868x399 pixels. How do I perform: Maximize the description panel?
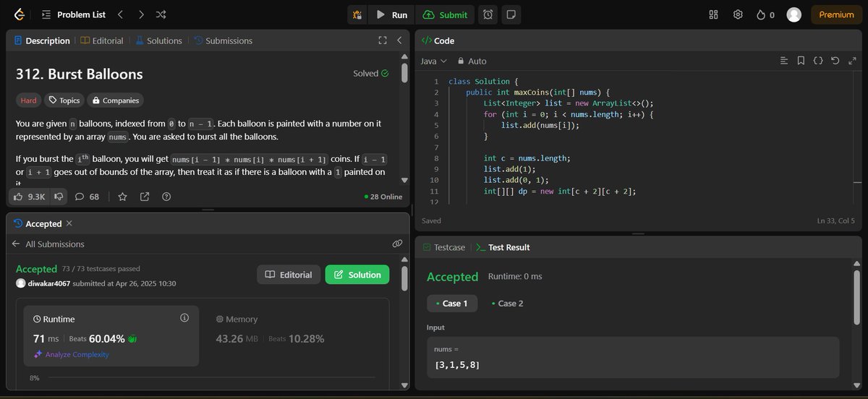click(x=383, y=40)
